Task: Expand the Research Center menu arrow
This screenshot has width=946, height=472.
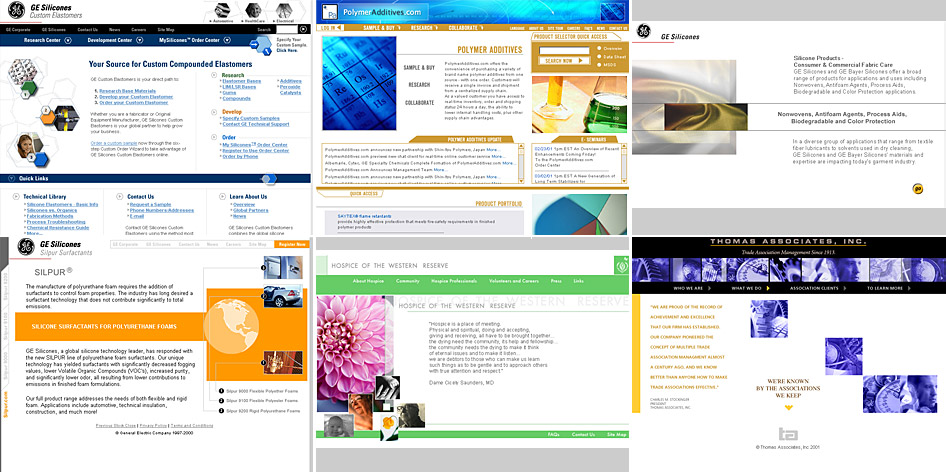Action: click(68, 40)
